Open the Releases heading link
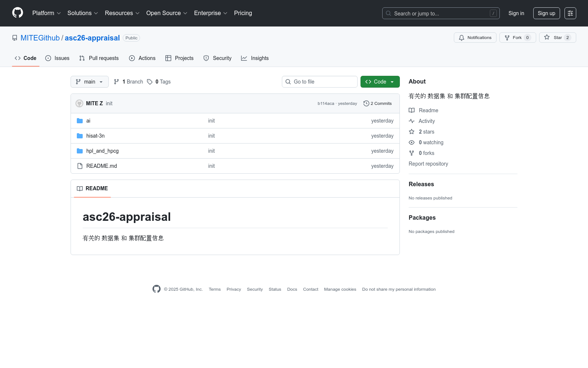 (x=421, y=184)
